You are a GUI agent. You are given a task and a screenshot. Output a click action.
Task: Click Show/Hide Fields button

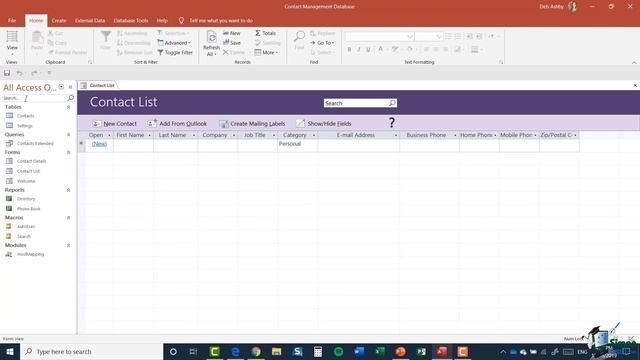coord(324,124)
